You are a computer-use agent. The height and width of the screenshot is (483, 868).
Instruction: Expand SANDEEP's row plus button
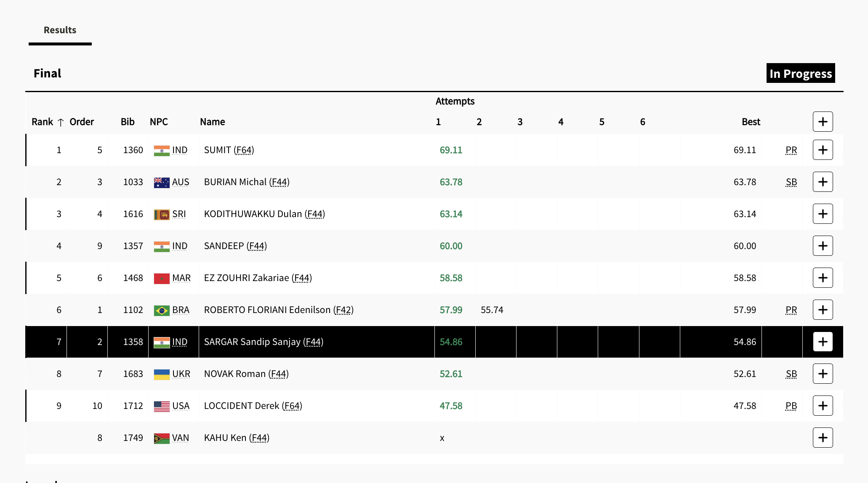(823, 246)
